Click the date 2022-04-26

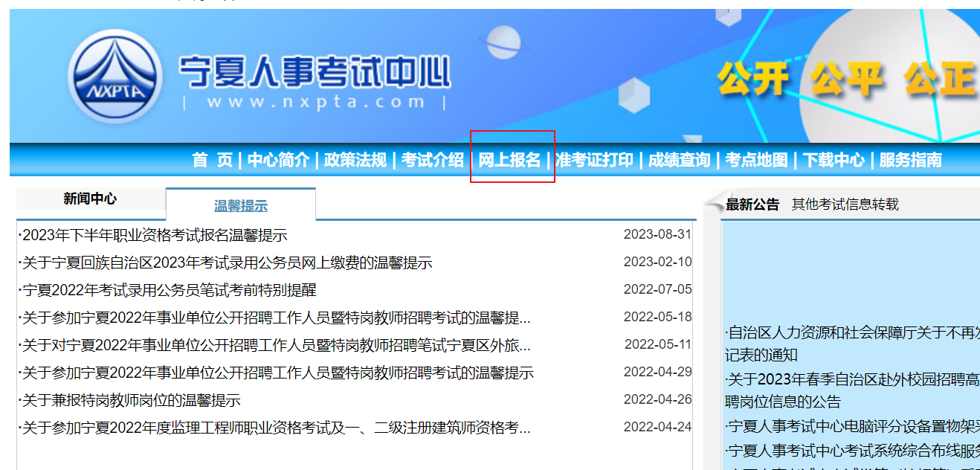pyautogui.click(x=657, y=399)
